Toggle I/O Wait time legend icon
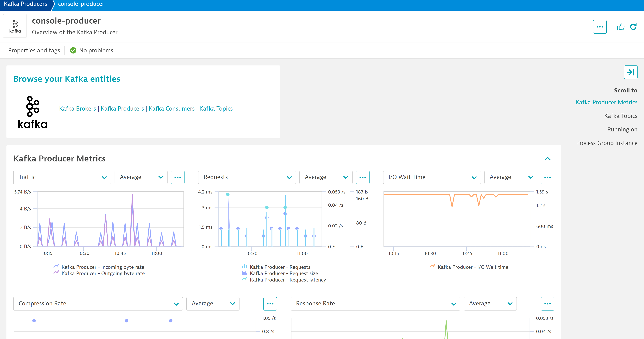Viewport: 644px width, 339px height. click(432, 266)
